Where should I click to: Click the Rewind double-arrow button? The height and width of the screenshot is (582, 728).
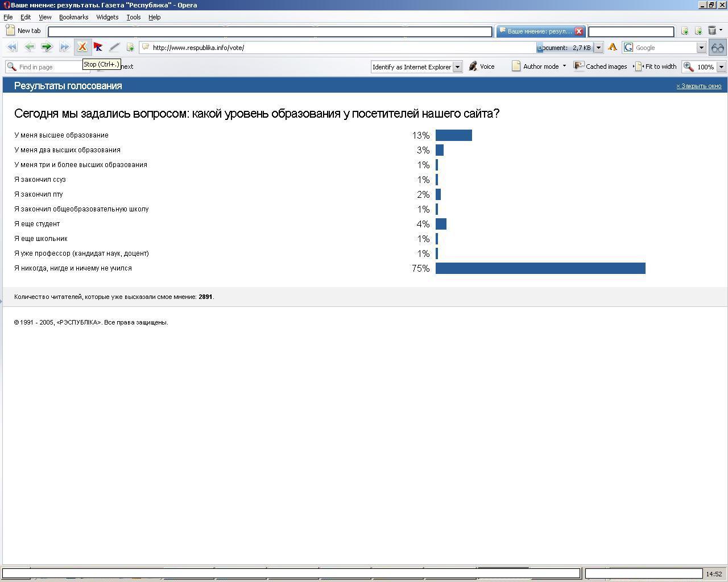coord(12,47)
